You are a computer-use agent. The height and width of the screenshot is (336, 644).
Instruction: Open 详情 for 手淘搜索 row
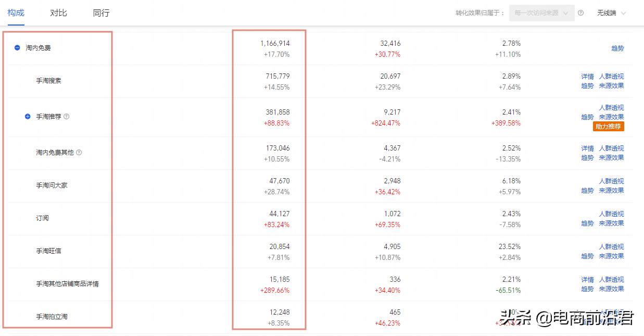pyautogui.click(x=587, y=77)
